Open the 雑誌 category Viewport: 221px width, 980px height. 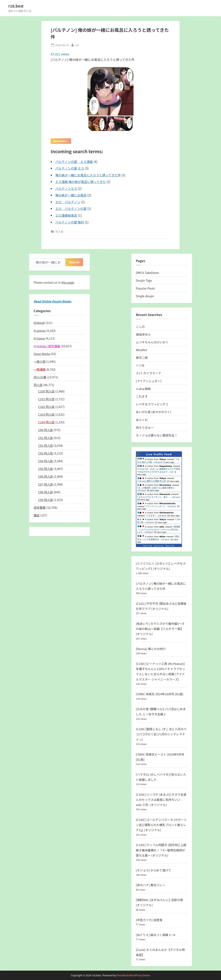point(37,516)
